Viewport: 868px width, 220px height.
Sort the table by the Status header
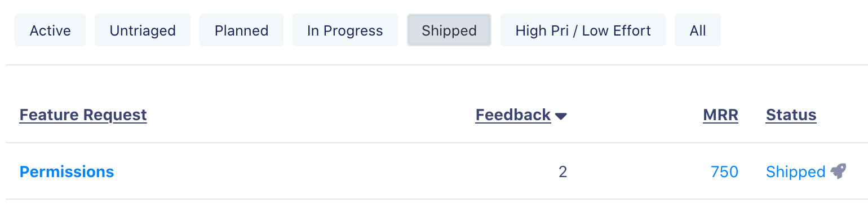click(791, 115)
